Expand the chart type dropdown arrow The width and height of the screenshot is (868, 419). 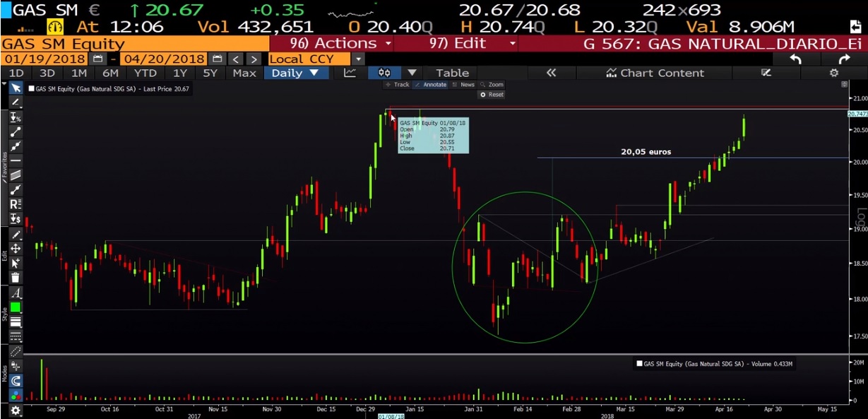click(412, 73)
